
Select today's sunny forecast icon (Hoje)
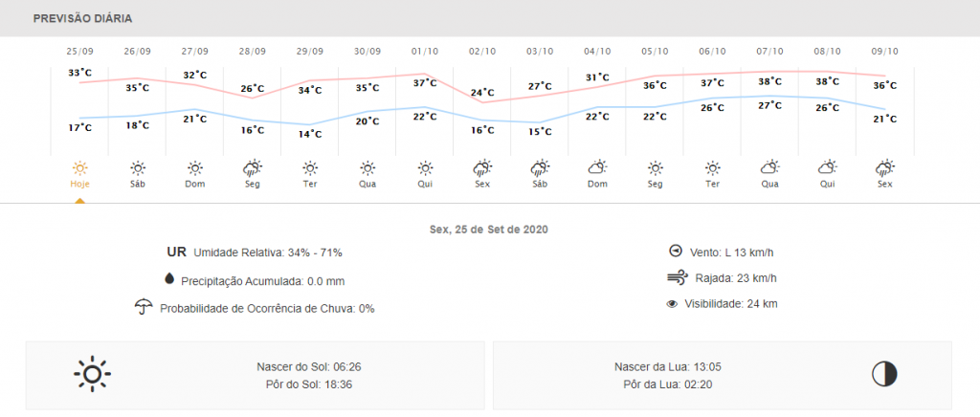point(79,167)
